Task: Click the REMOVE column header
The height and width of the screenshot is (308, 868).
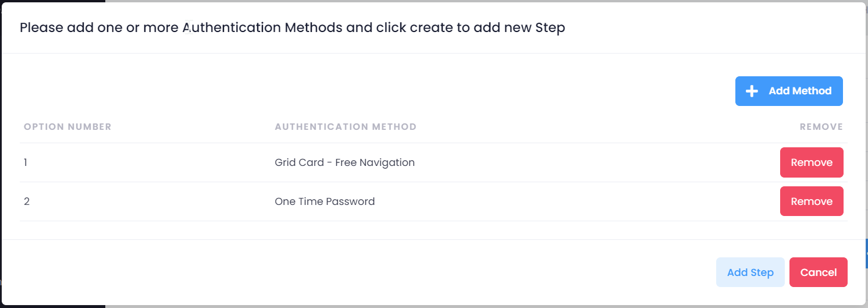Action: (x=821, y=127)
